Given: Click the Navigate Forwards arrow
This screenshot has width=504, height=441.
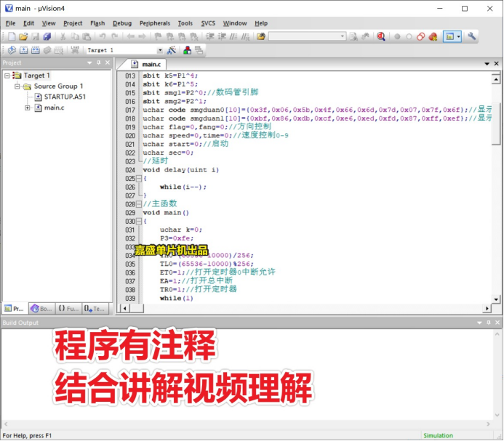Looking at the screenshot, I should point(142,36).
